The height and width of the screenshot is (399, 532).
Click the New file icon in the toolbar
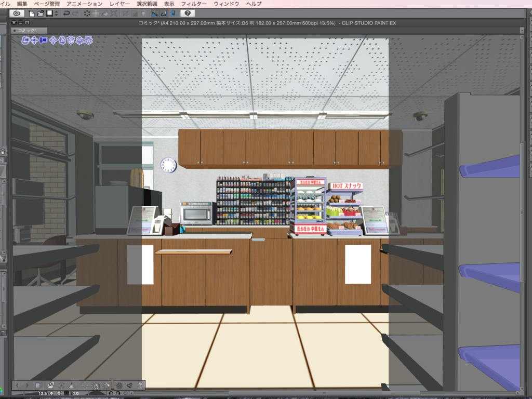[31, 14]
